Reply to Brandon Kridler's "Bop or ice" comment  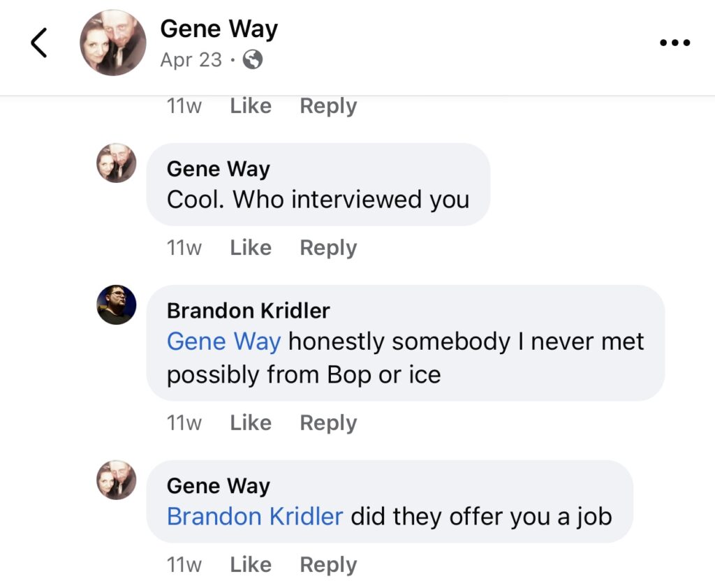pyautogui.click(x=328, y=423)
